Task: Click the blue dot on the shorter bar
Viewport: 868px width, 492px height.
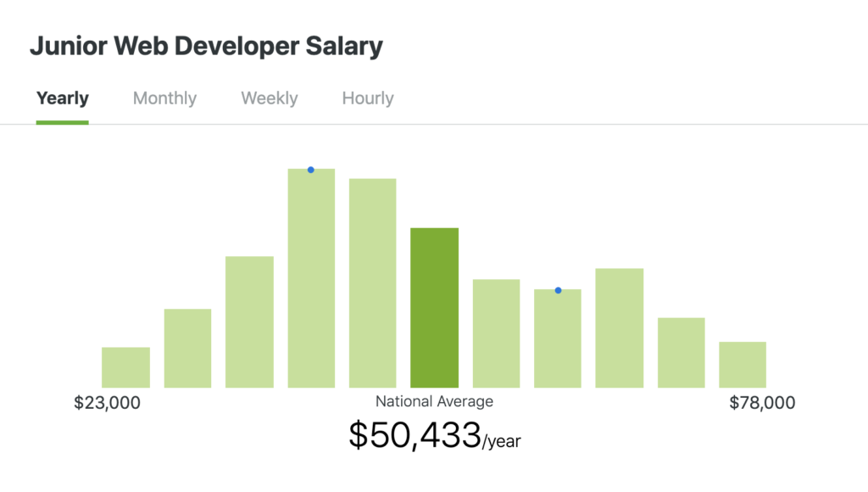Action: click(558, 290)
